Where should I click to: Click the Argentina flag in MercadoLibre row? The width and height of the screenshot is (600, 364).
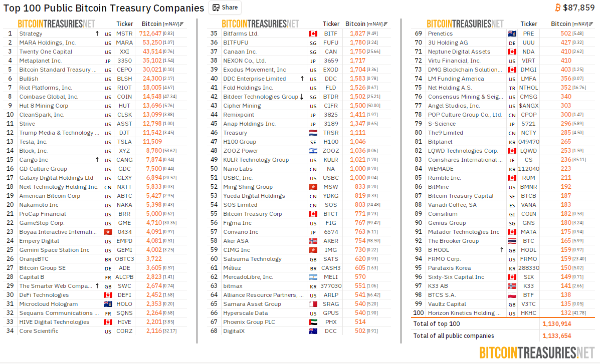point(313,277)
